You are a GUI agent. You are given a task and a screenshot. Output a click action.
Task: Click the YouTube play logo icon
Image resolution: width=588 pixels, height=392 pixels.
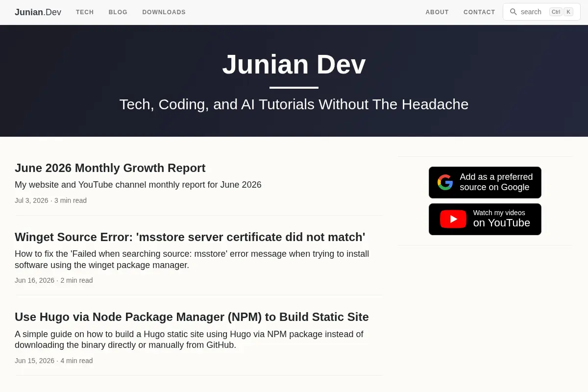(453, 219)
